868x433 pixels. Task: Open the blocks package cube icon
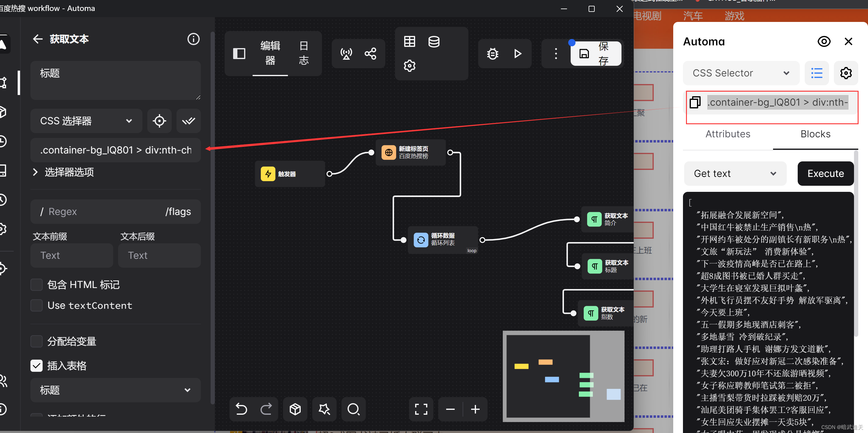(295, 409)
